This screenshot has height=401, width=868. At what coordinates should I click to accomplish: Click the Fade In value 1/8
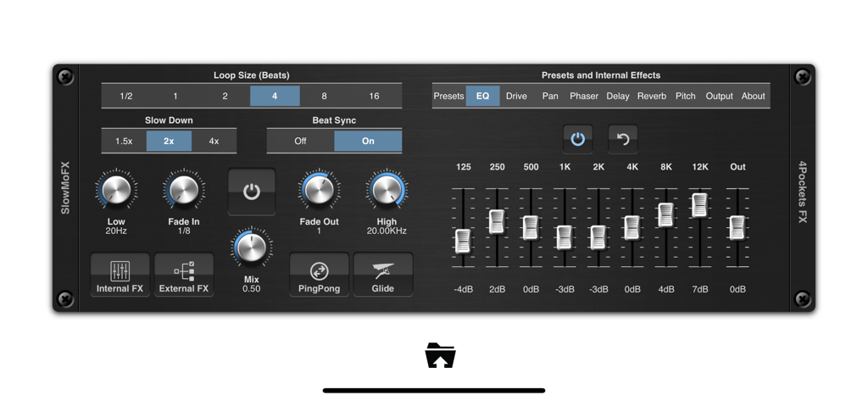(184, 231)
